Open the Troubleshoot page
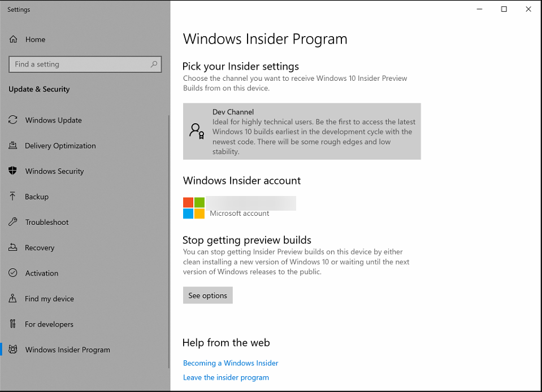Viewport: 542px width, 392px height. (x=85, y=222)
